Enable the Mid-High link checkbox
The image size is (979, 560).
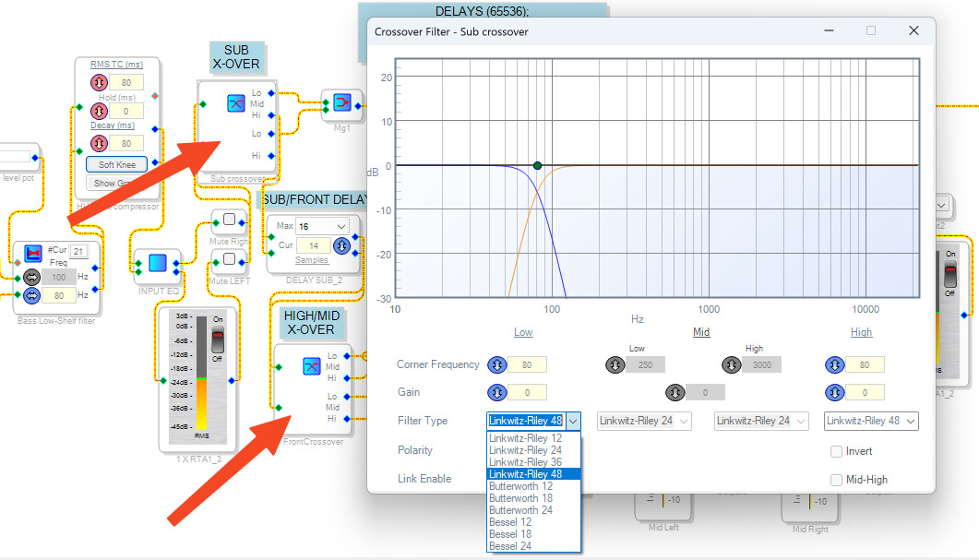click(837, 480)
